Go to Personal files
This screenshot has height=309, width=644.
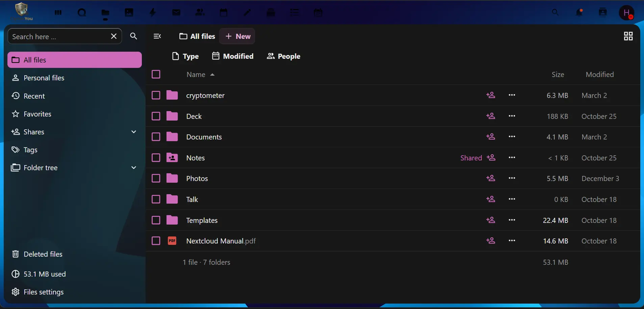(x=75, y=78)
